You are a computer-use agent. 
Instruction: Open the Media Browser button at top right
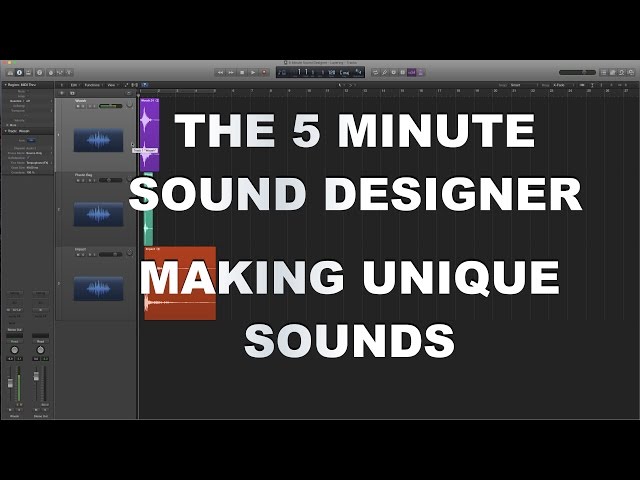(x=631, y=73)
